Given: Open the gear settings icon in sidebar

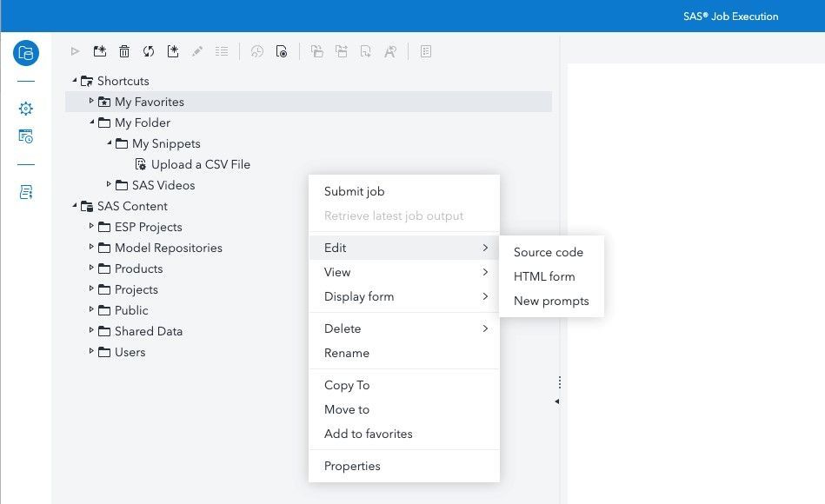Looking at the screenshot, I should [x=26, y=109].
